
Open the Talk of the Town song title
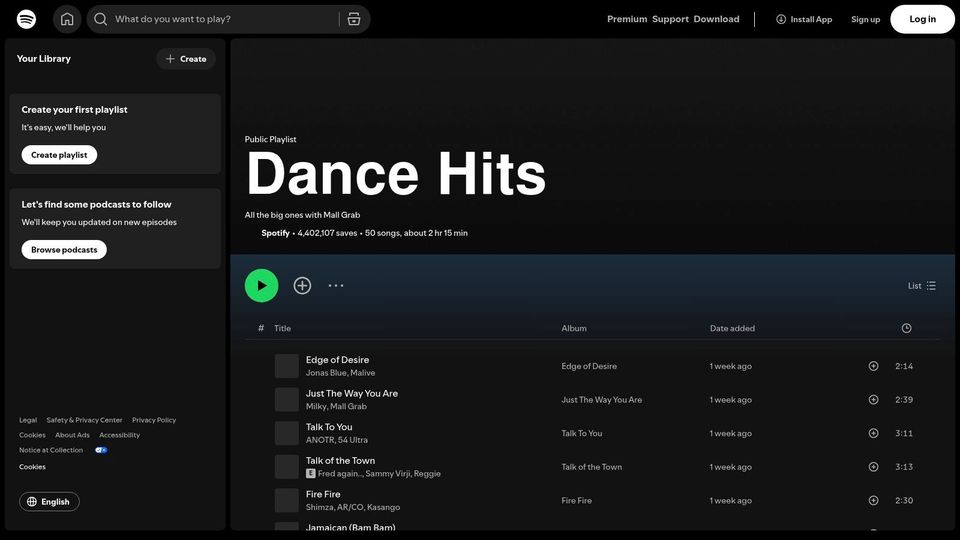(x=340, y=461)
